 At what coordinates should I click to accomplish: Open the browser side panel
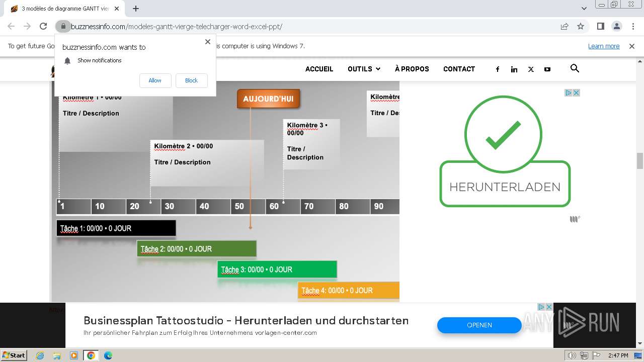(601, 26)
